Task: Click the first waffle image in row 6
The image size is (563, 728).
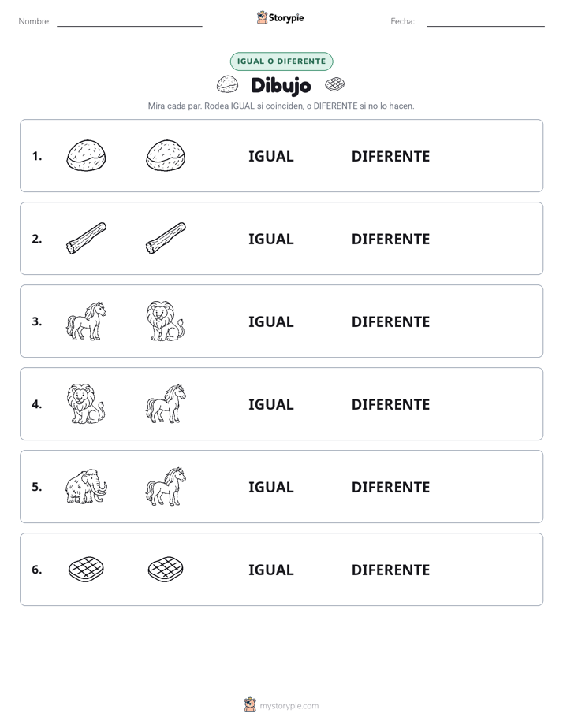Action: click(86, 569)
